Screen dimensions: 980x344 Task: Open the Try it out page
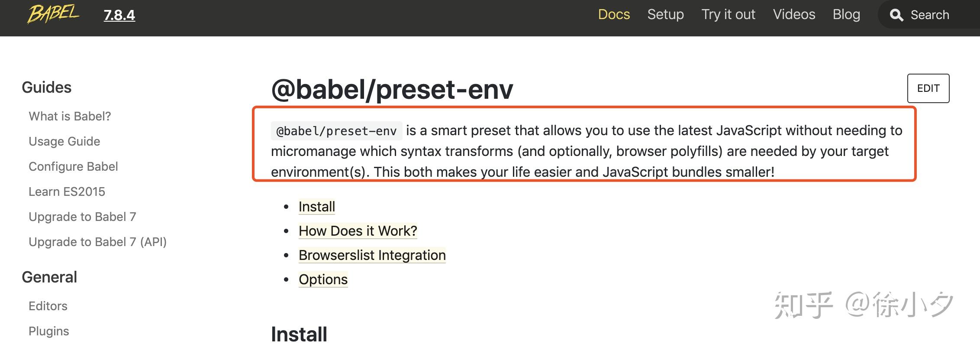(x=728, y=14)
